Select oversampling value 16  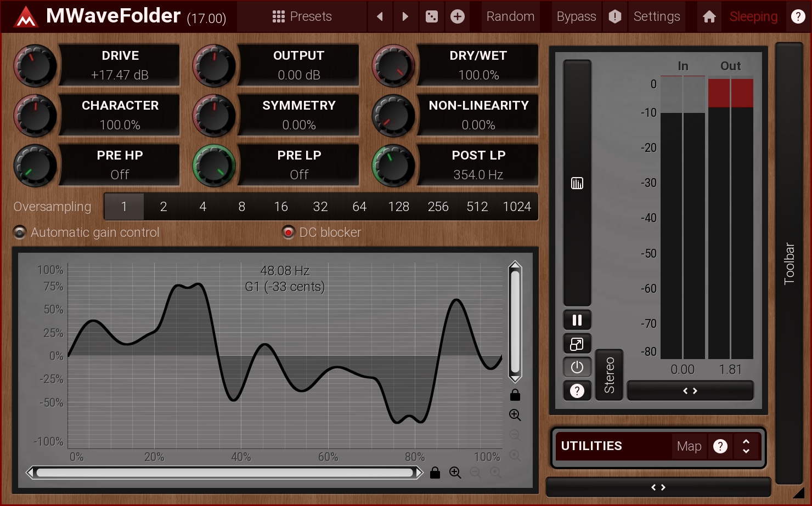point(281,207)
